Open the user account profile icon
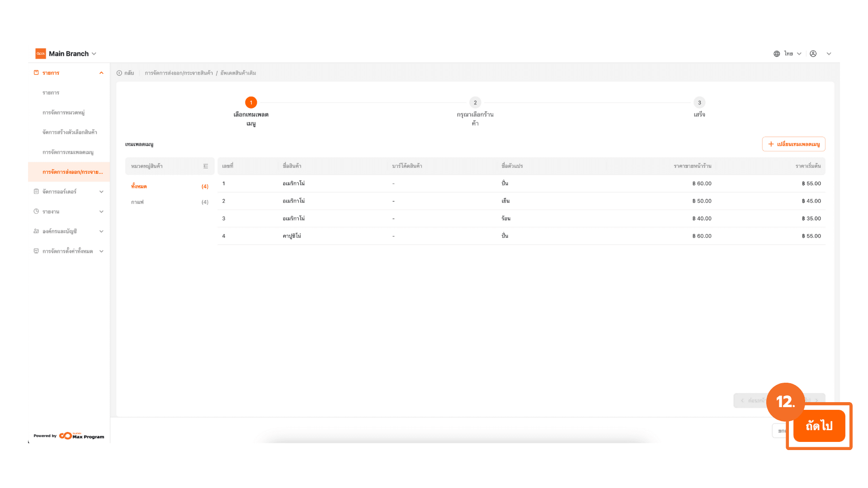868x488 pixels. coord(813,54)
